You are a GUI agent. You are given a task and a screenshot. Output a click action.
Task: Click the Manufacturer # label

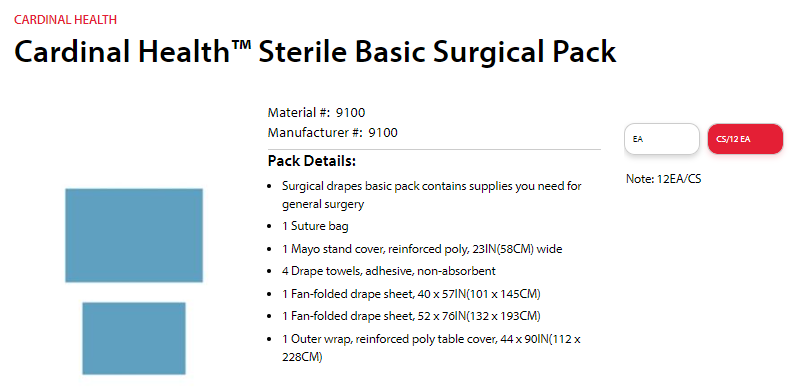coord(316,133)
